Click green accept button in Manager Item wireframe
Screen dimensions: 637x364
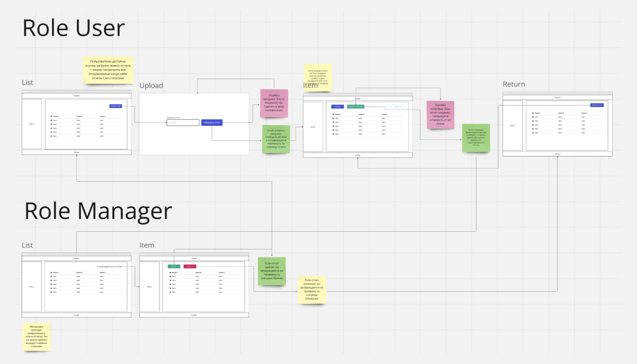[174, 266]
